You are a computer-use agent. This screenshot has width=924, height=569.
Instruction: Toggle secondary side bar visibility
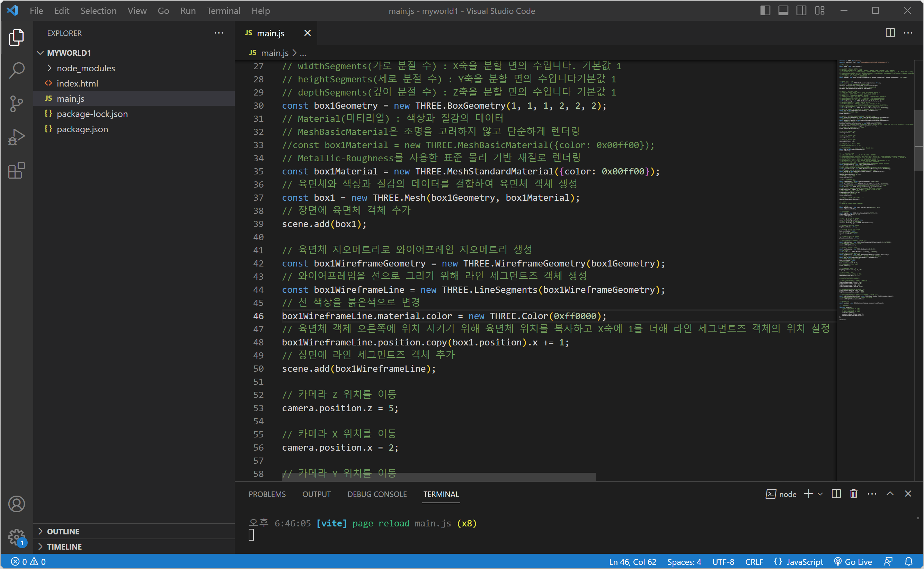click(x=801, y=10)
